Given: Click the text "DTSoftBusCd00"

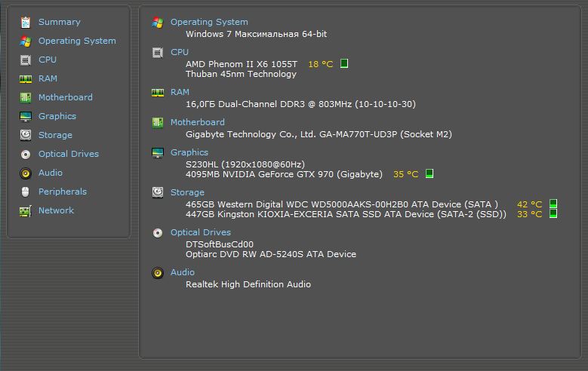Looking at the screenshot, I should tap(220, 244).
